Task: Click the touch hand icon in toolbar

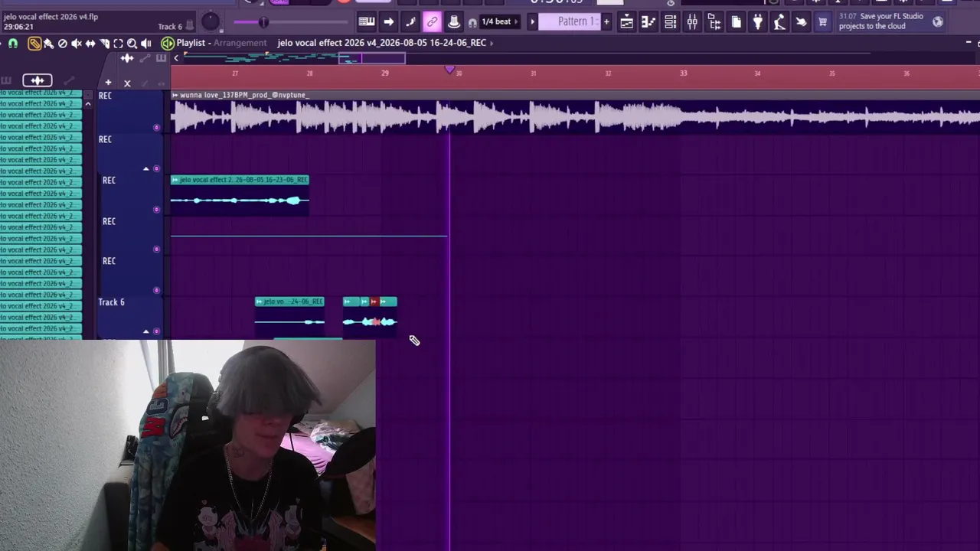Action: [x=801, y=22]
